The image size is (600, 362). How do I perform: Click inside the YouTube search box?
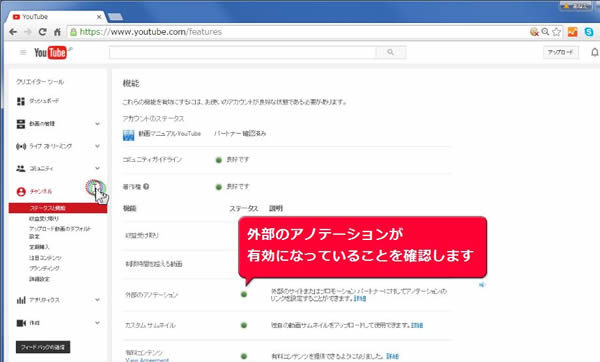click(x=242, y=52)
